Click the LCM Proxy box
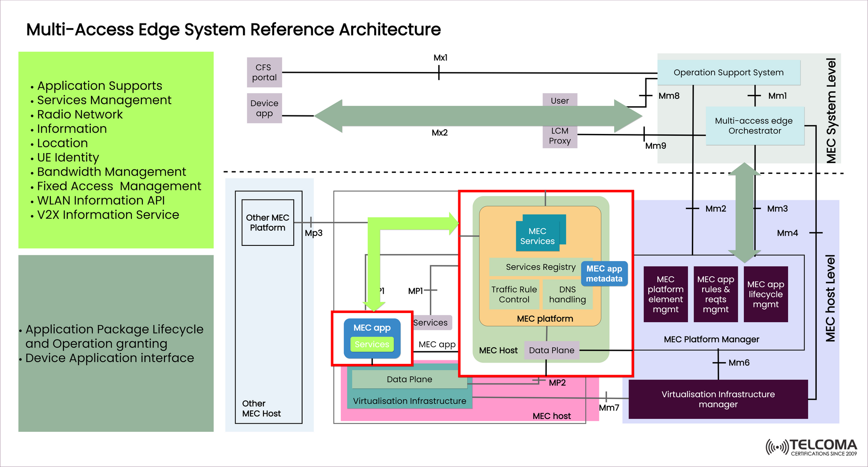The width and height of the screenshot is (868, 467). (559, 136)
